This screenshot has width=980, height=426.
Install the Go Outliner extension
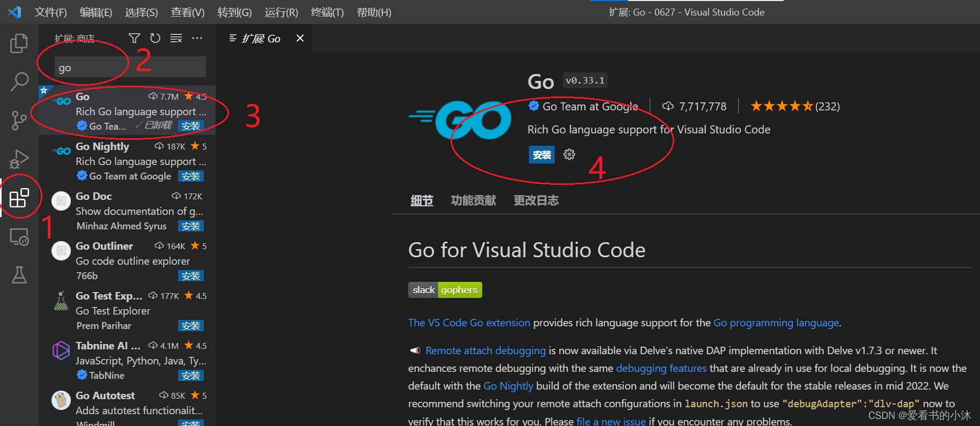[x=191, y=276]
